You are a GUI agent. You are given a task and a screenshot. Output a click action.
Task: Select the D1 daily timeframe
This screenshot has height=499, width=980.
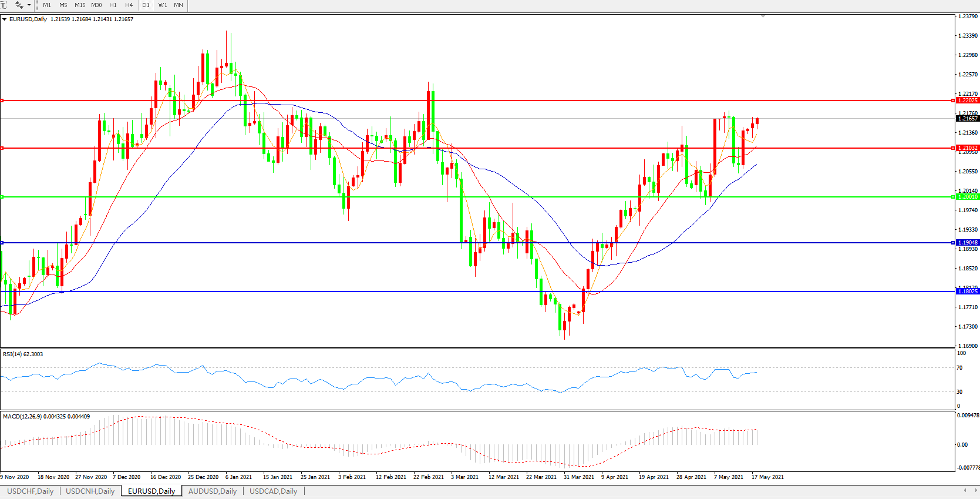(146, 5)
